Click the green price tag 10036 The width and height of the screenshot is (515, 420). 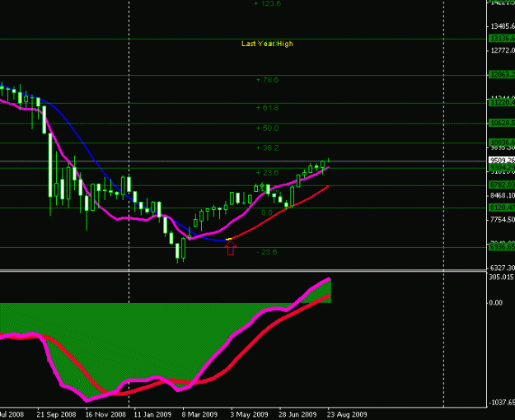502,142
